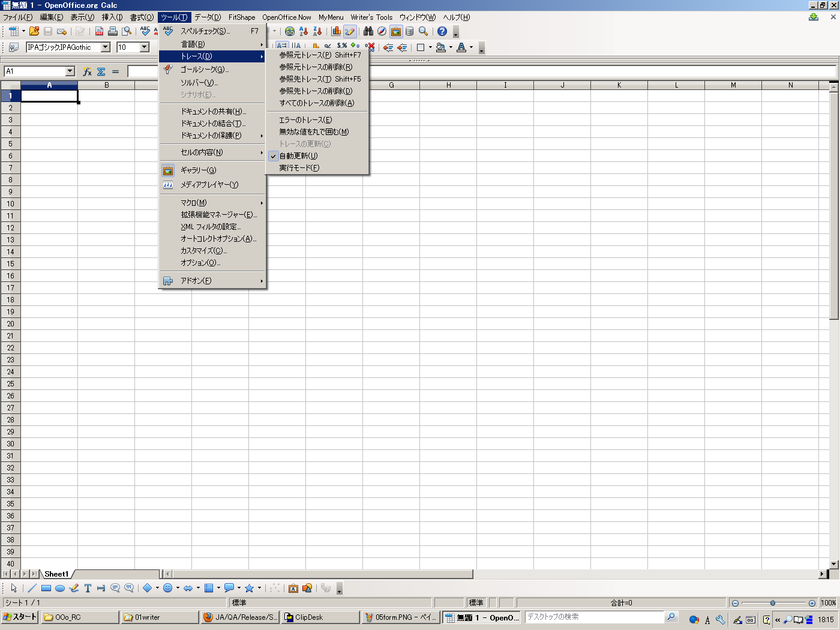Click Trace Precedents (参照元トレース) menu item
The height and width of the screenshot is (630, 840).
(x=318, y=55)
